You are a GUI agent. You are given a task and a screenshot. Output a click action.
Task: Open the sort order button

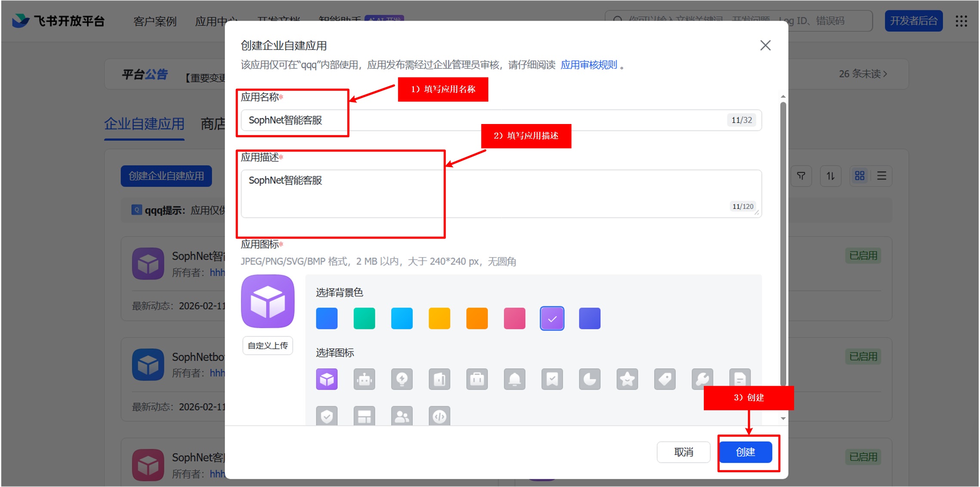(830, 176)
